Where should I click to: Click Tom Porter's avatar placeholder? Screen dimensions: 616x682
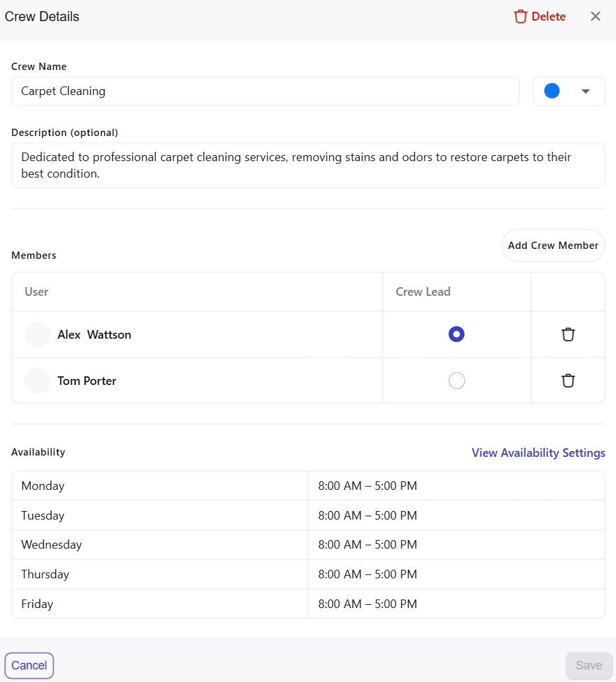pyautogui.click(x=38, y=381)
